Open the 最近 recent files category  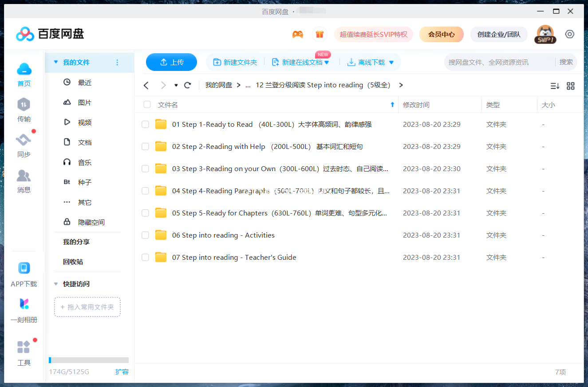pyautogui.click(x=84, y=82)
